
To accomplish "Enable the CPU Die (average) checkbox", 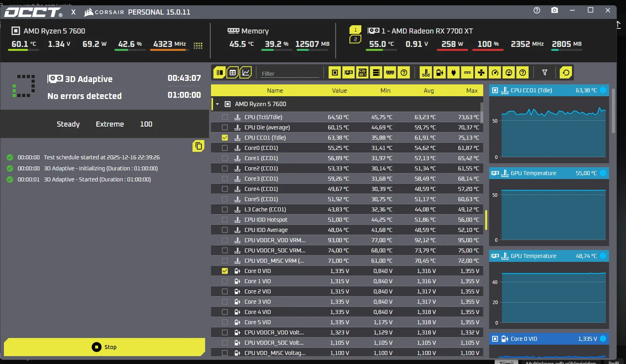I will coord(225,127).
